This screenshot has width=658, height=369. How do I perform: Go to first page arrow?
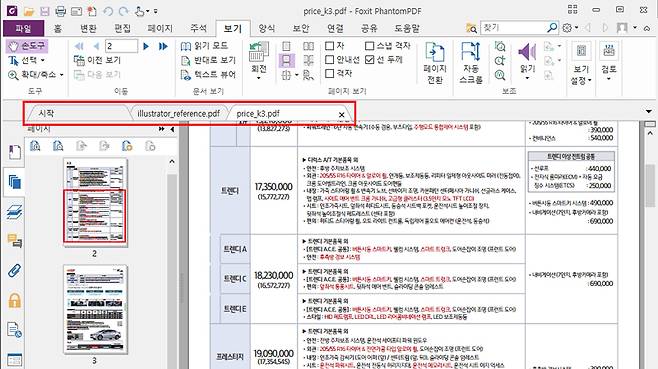click(78, 46)
